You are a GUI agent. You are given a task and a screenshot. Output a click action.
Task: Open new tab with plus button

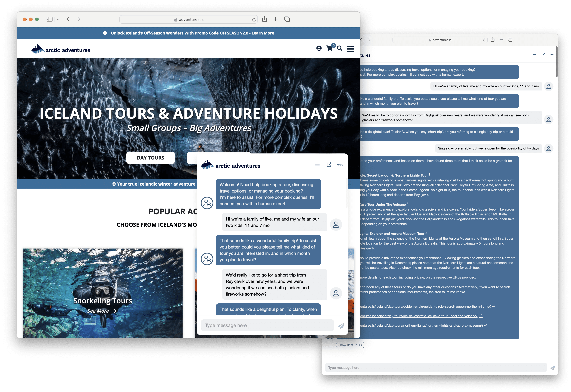point(275,19)
